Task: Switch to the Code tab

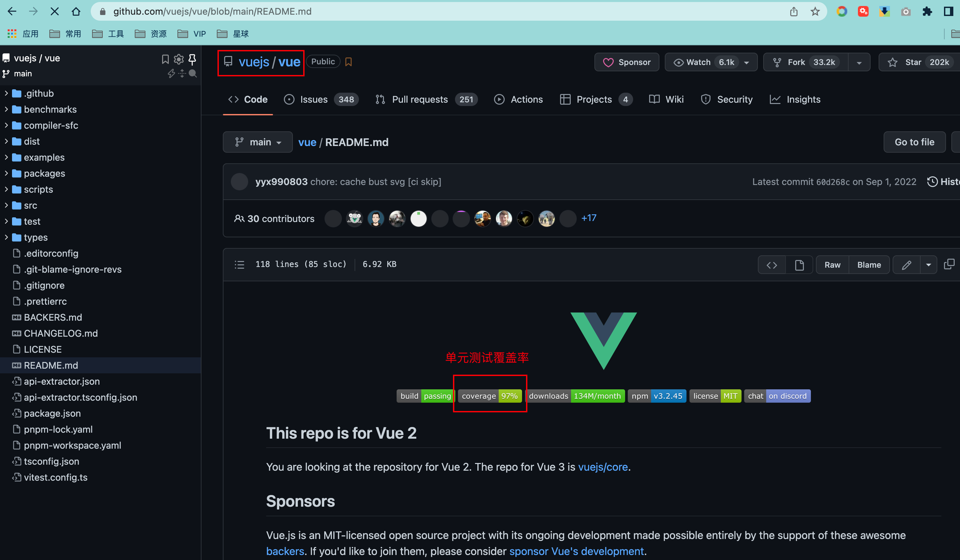Action: (x=248, y=99)
